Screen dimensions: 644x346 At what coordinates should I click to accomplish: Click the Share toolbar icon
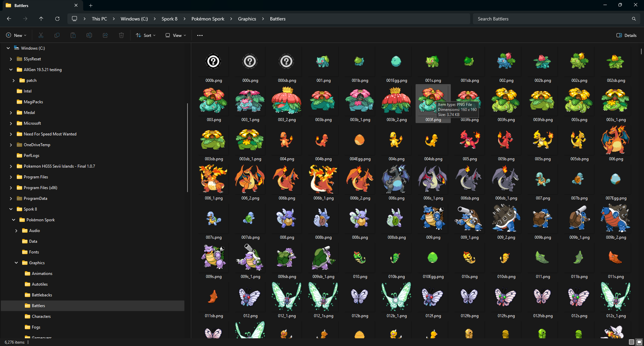pyautogui.click(x=105, y=35)
